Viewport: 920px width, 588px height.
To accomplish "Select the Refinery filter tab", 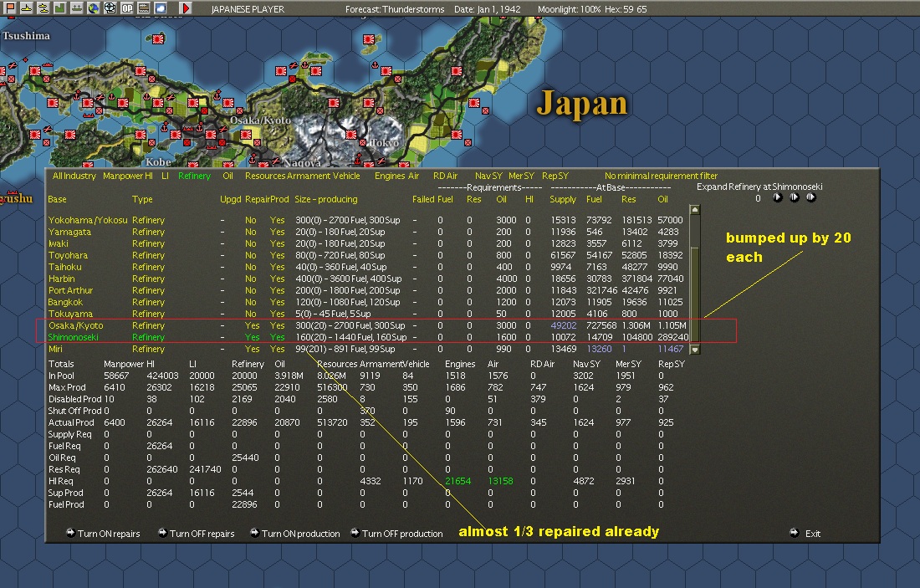I will [x=194, y=176].
